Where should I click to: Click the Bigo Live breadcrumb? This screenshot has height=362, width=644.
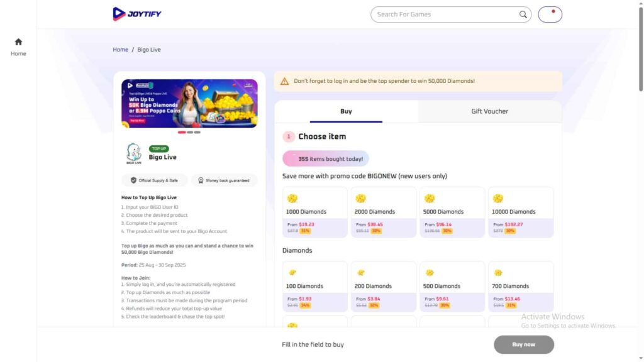149,50
